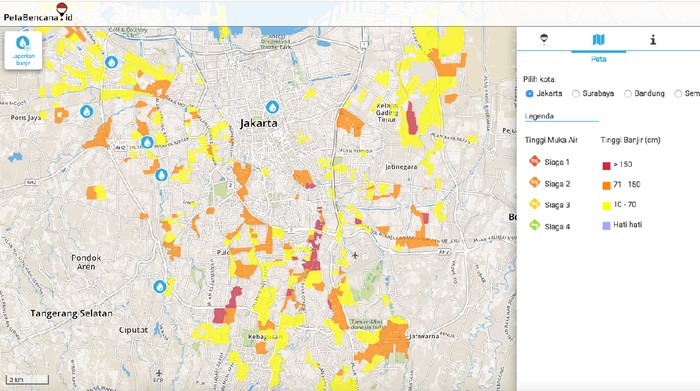Click red flooded area in Kelapa Gading
700x391 pixels.
412,118
